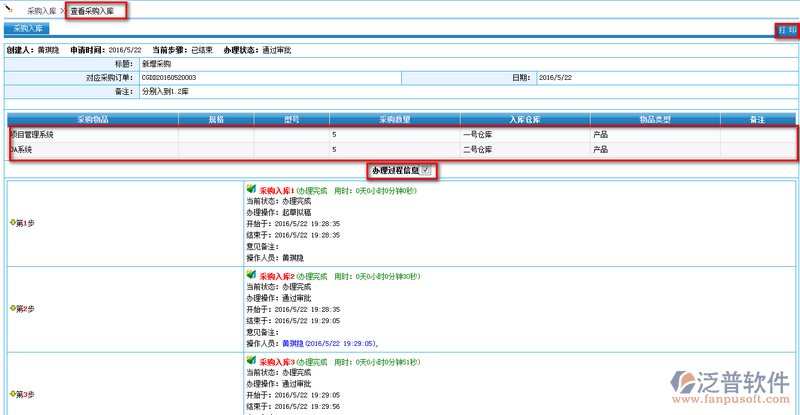Screen dimensions: 800x415
Task: Toggle the 办理过程信息 checkbox
Action: (x=427, y=170)
